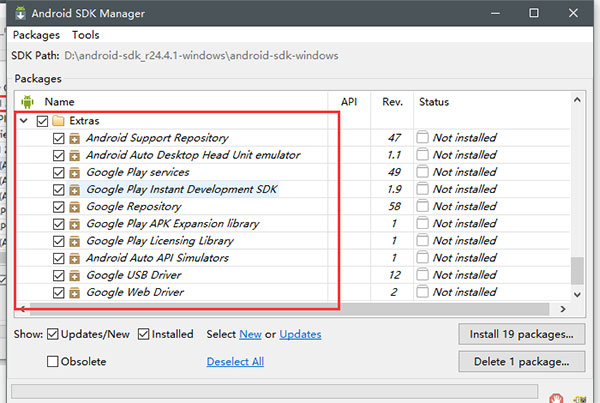Click the Android robot icon in the column header
600x403 pixels.
pyautogui.click(x=27, y=101)
